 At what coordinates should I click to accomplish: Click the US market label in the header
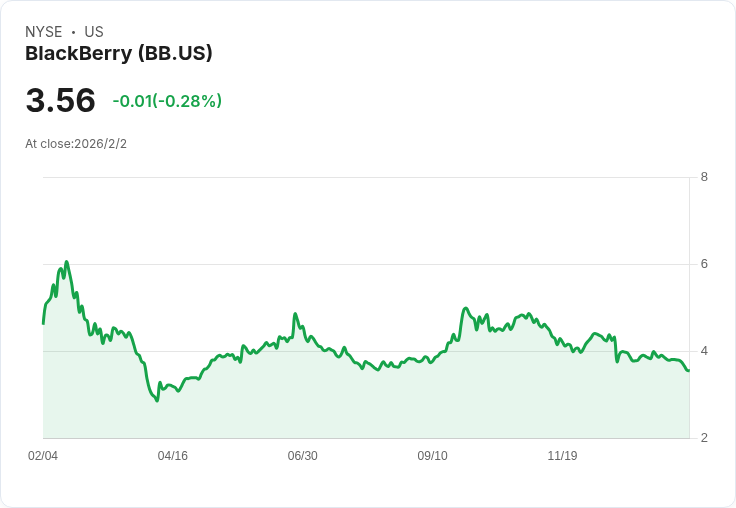[x=93, y=32]
